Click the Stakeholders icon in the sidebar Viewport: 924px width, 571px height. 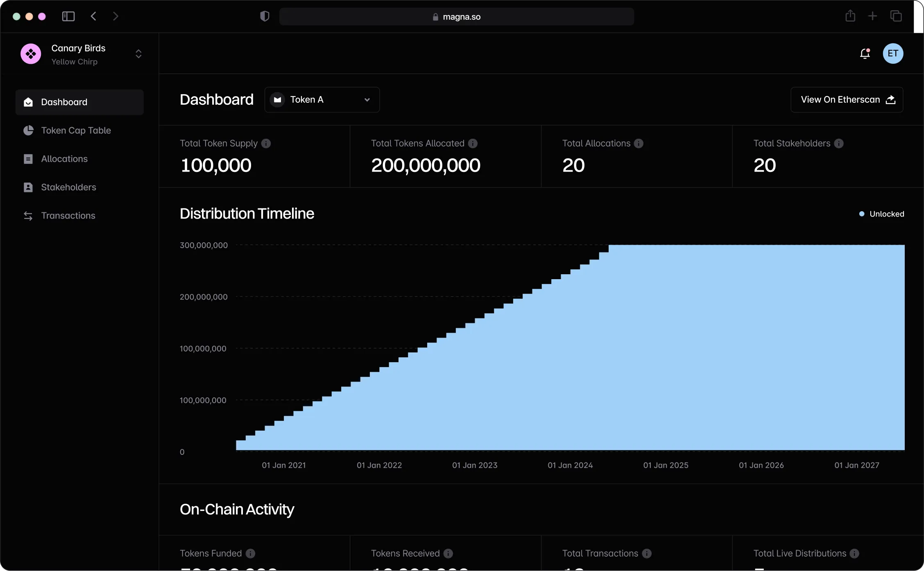(x=28, y=187)
